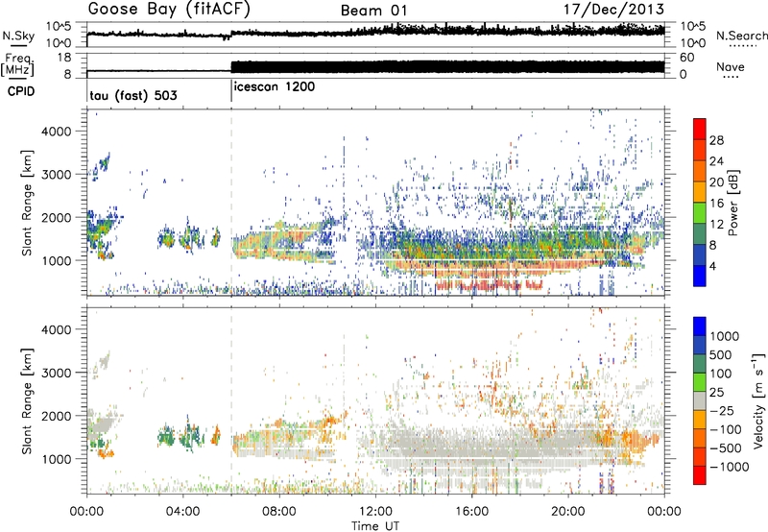The height and width of the screenshot is (532, 768).
Task: Click the "28" power colorbar value
Action: [x=716, y=140]
